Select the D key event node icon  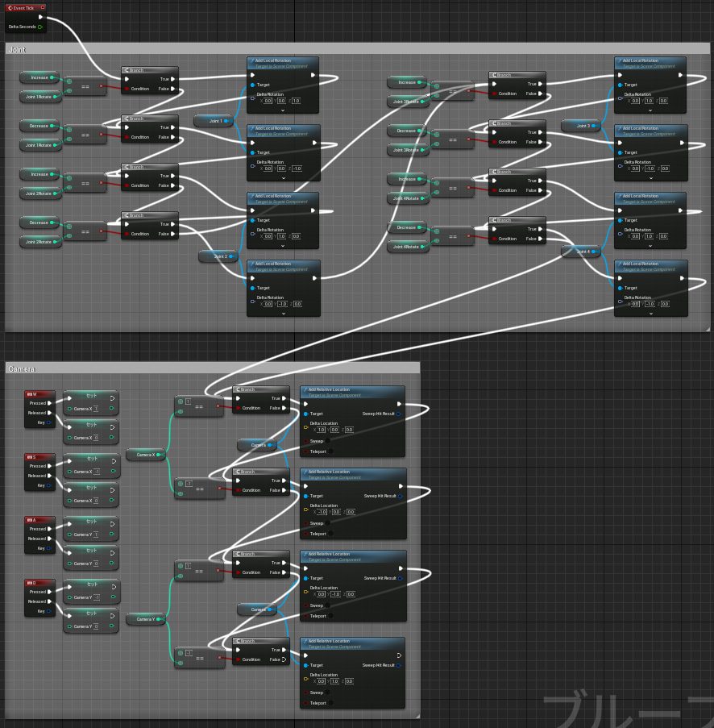pyautogui.click(x=29, y=583)
